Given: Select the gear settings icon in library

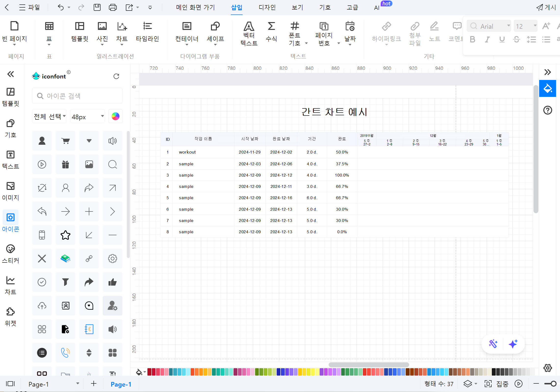Looking at the screenshot, I should tap(113, 259).
